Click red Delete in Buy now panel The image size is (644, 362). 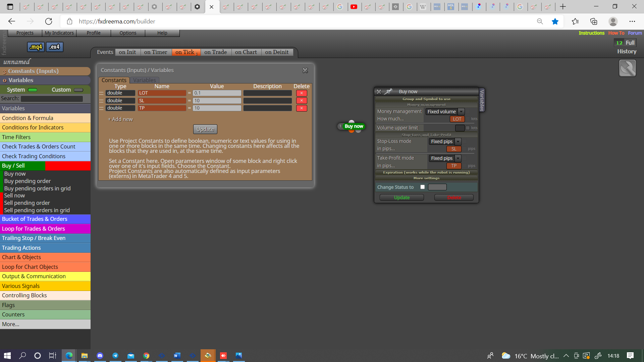click(454, 197)
